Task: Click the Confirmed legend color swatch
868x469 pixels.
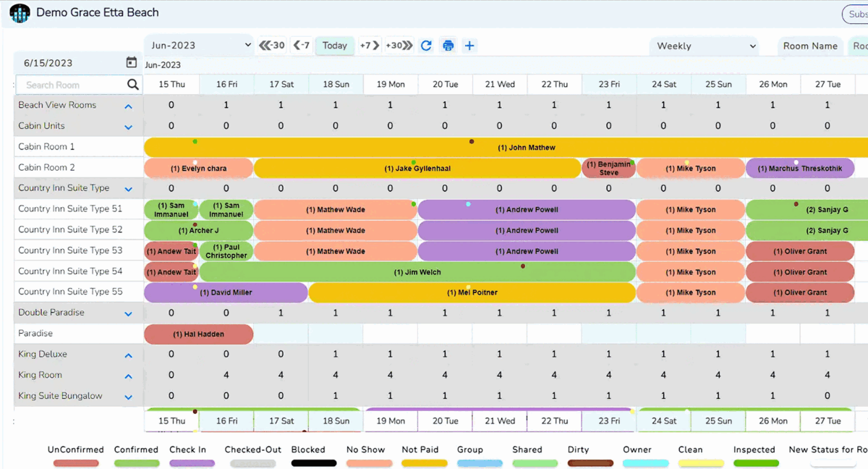Action: (x=136, y=462)
